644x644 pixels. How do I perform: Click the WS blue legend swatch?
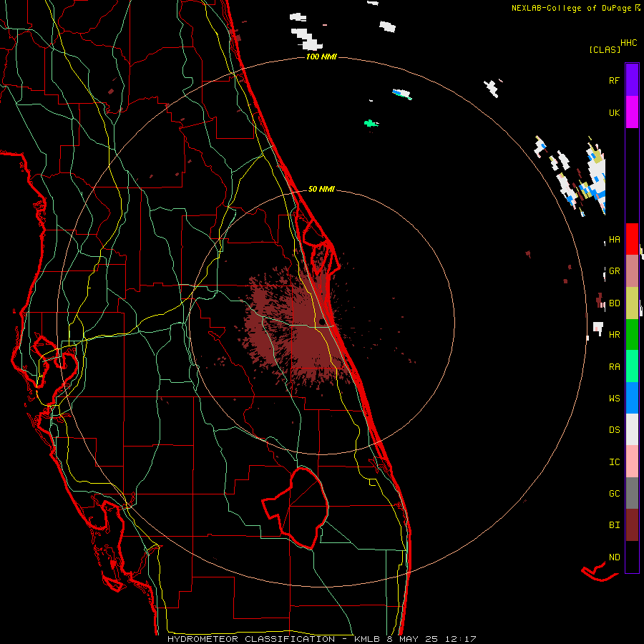pos(632,398)
